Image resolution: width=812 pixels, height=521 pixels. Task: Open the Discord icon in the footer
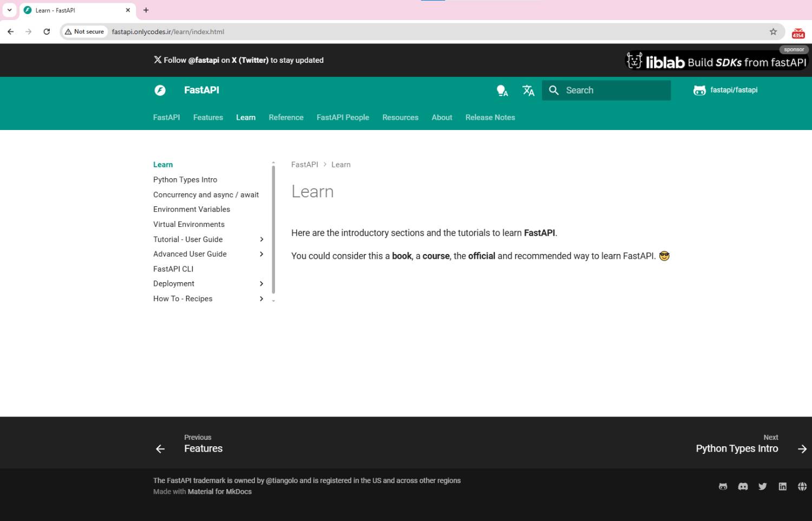coord(743,486)
